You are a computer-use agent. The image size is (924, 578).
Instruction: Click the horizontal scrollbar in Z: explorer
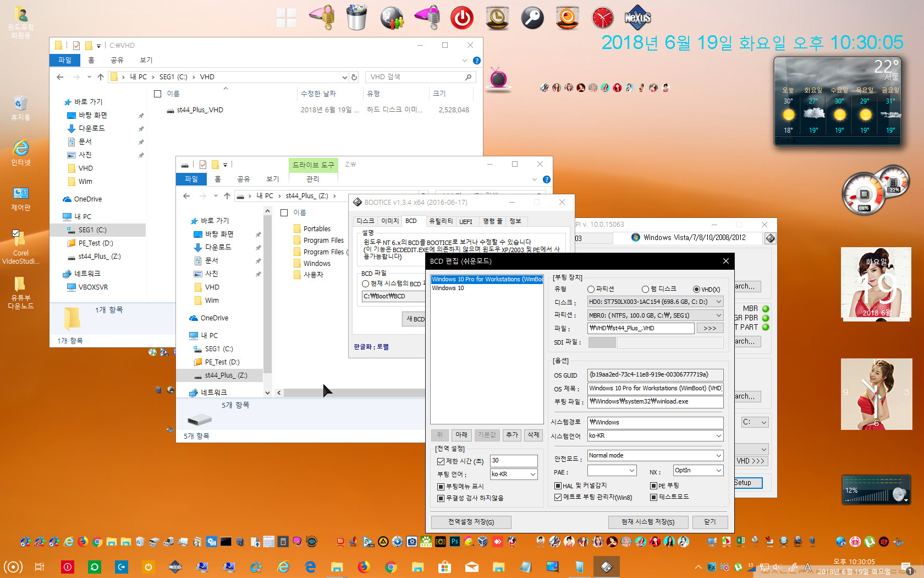coord(354,392)
